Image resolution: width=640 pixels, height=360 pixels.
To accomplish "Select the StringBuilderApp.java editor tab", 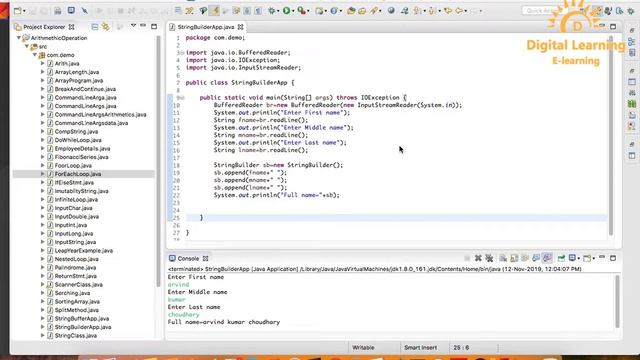I will point(206,27).
